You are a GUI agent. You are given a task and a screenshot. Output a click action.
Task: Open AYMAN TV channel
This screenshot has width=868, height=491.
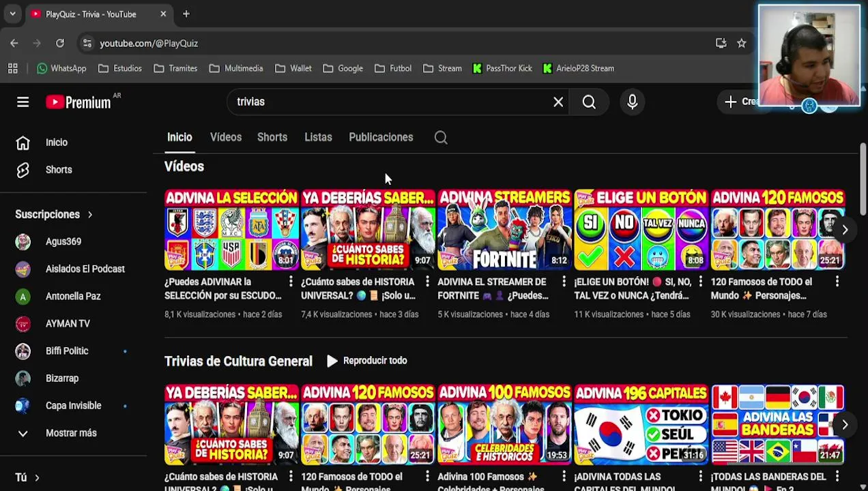tap(68, 323)
